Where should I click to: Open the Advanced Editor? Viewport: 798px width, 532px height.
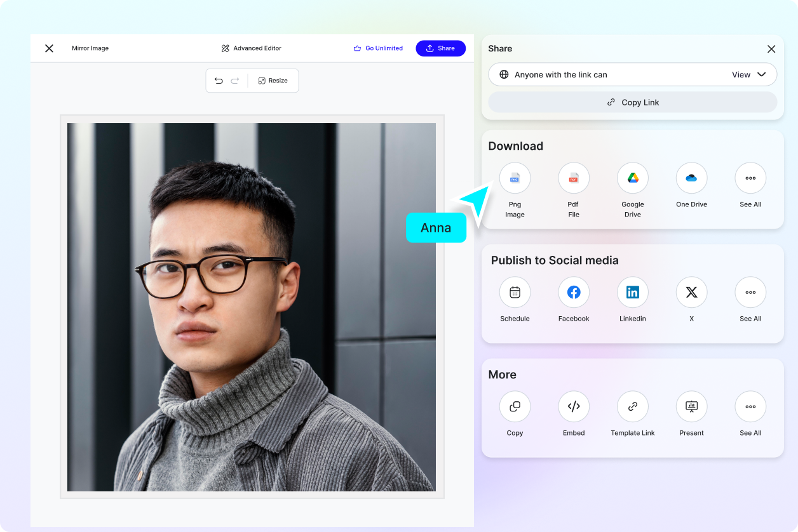point(251,48)
